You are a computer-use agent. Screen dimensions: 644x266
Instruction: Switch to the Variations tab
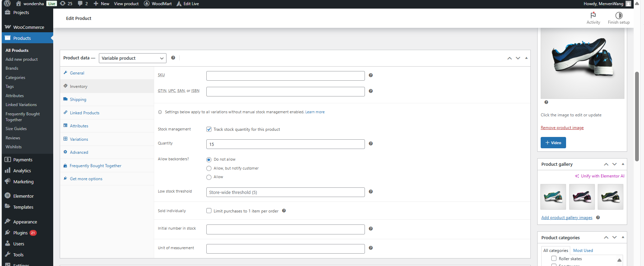point(79,139)
